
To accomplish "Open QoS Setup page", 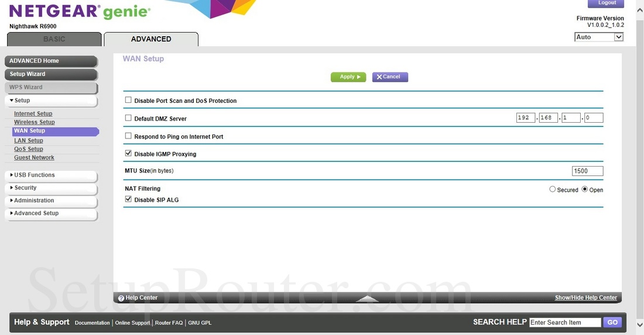I will (29, 149).
